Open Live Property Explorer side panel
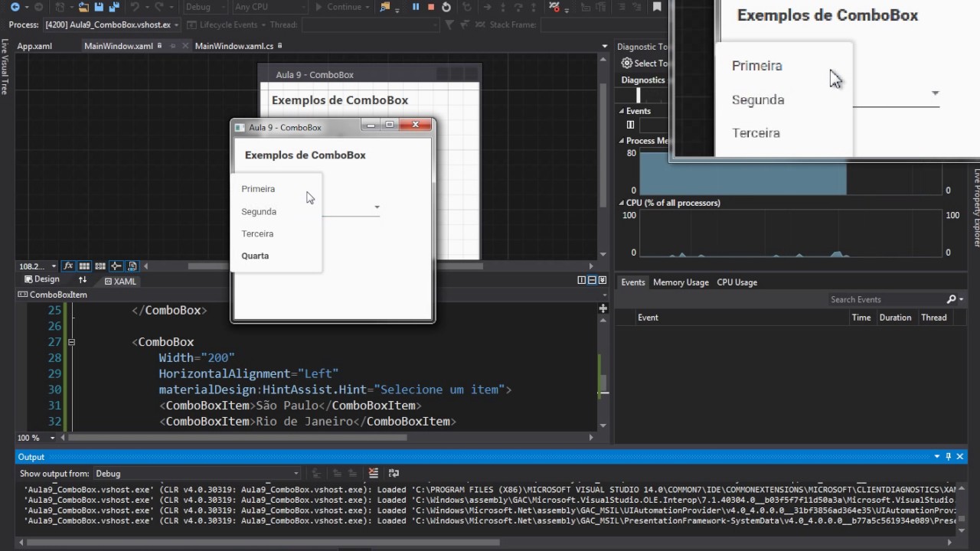 976,207
